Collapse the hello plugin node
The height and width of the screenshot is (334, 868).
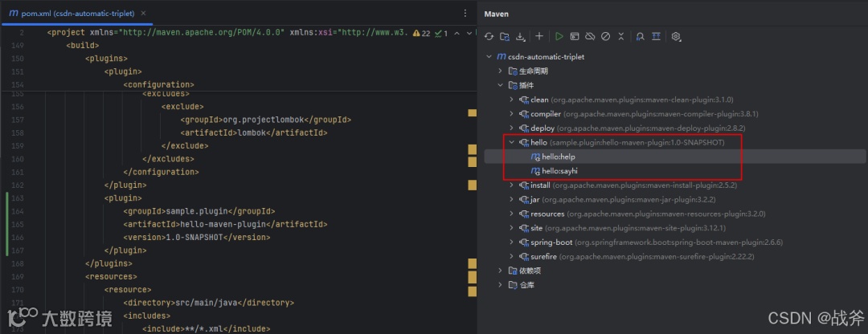tap(511, 143)
